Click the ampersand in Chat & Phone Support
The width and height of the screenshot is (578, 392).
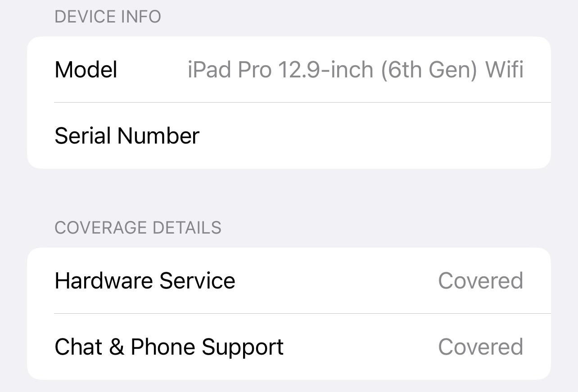pyautogui.click(x=117, y=347)
